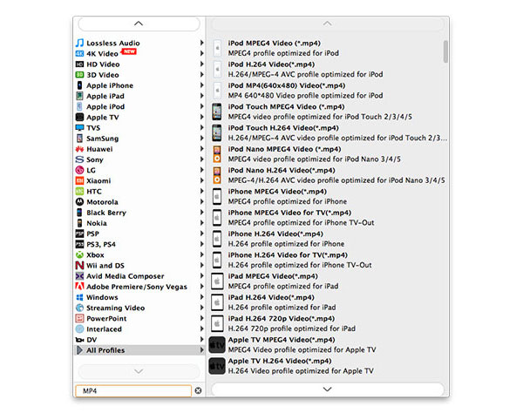Expand the Streaming Video submenu arrow
This screenshot has width=523, height=420.
202,308
